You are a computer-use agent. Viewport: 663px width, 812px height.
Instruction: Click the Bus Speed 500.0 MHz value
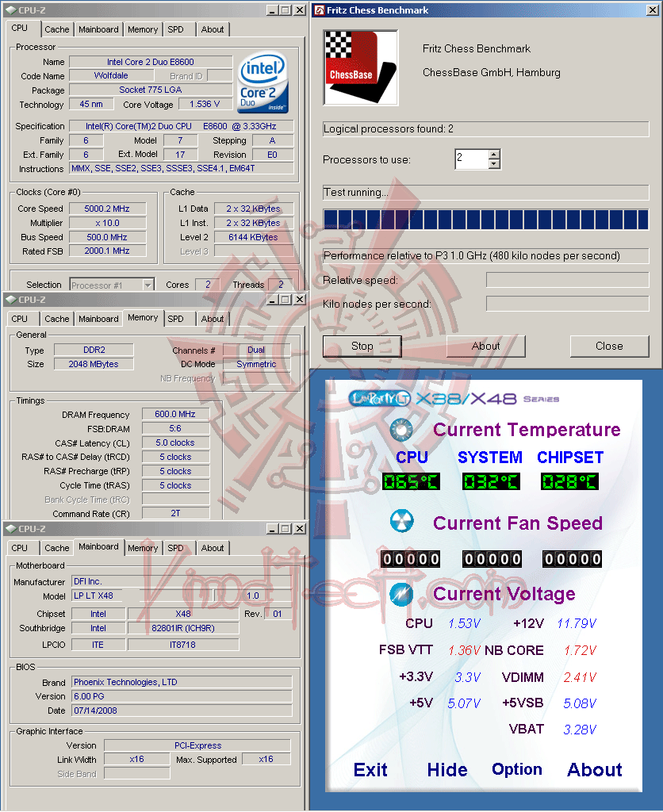[107, 237]
